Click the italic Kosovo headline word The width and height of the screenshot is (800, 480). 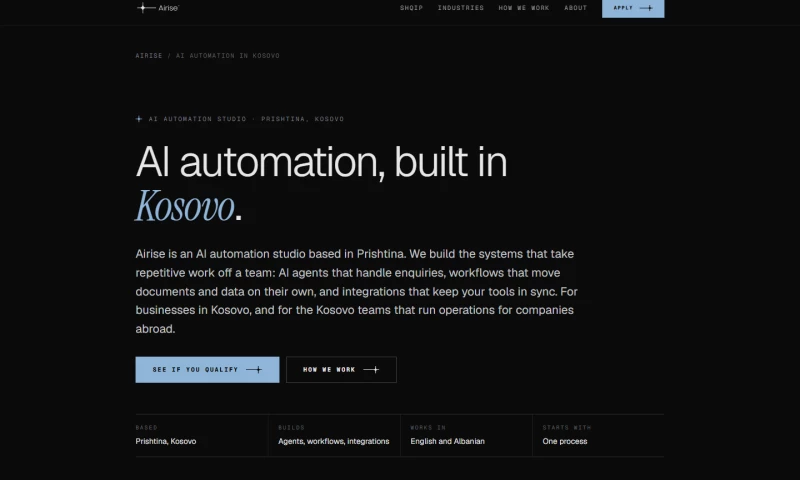click(185, 206)
